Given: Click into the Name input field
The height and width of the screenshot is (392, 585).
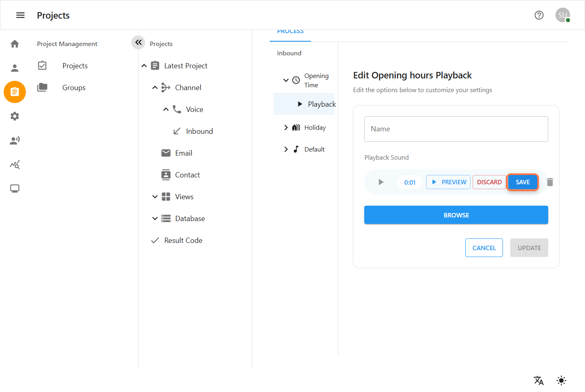Looking at the screenshot, I should pyautogui.click(x=456, y=129).
